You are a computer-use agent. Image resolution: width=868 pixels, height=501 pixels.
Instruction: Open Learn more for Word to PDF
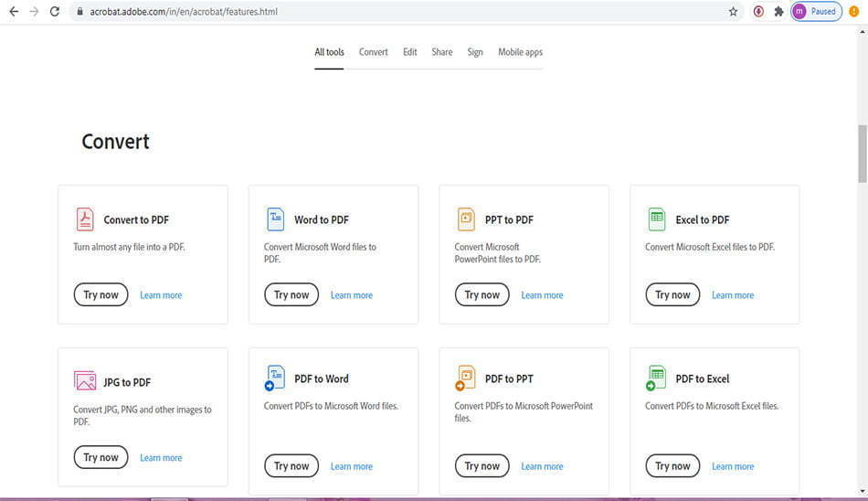[x=352, y=295]
